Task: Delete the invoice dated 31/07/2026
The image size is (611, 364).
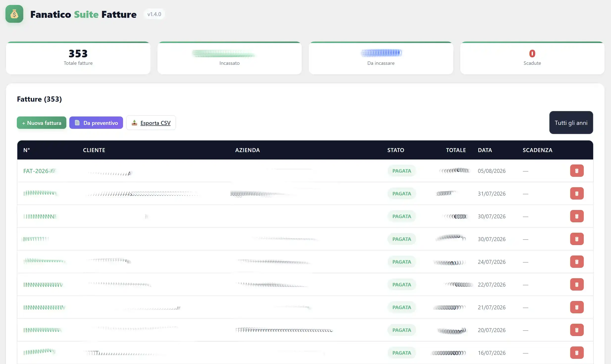Action: [x=577, y=194]
